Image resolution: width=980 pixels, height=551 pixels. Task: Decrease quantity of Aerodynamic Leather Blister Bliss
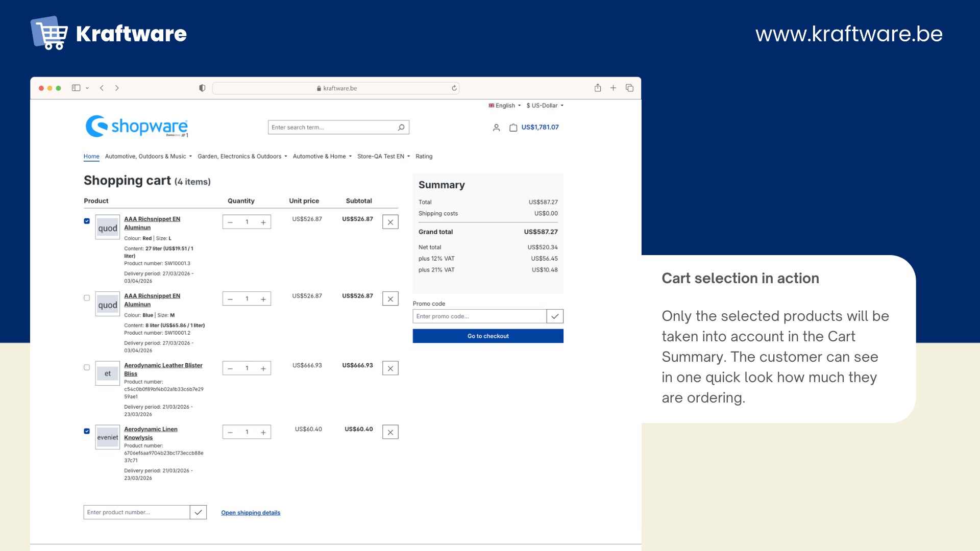tap(230, 368)
